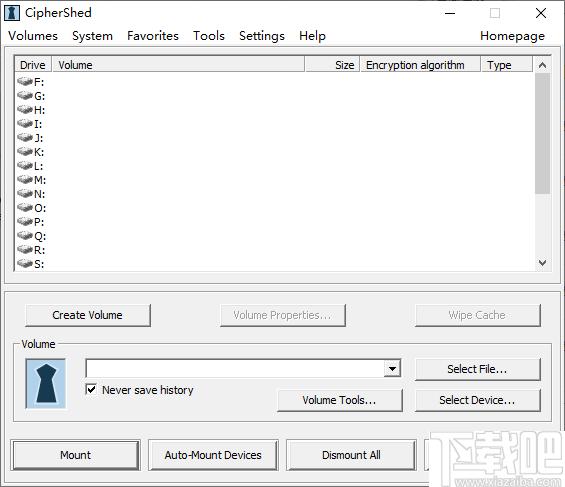Select drive J: icon in list
This screenshot has height=487, width=565.
(x=25, y=138)
